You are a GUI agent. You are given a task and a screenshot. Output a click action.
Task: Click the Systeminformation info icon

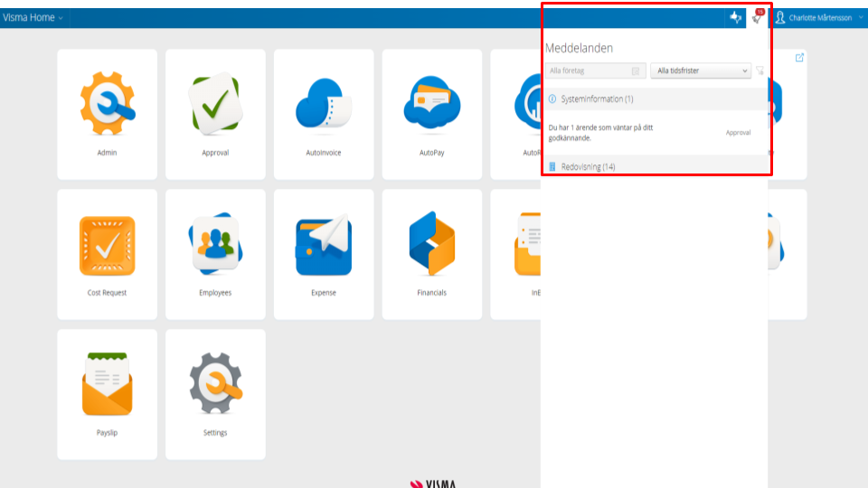pos(552,99)
